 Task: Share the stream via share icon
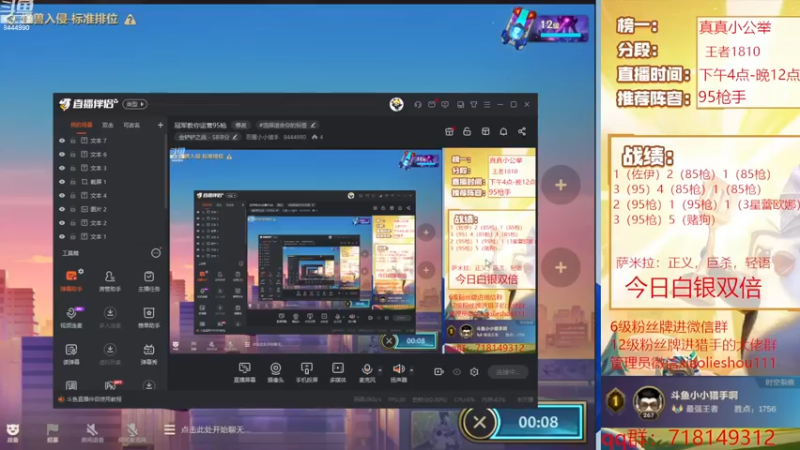(522, 132)
